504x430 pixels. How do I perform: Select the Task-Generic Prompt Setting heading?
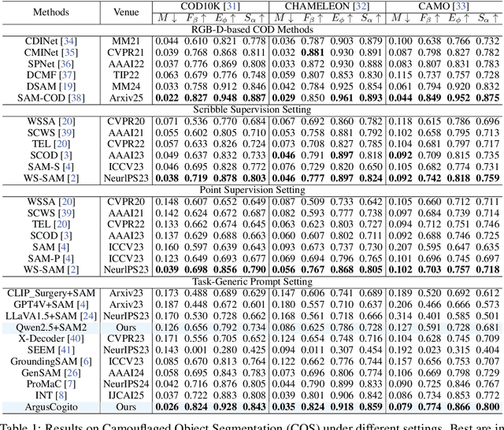[253, 281]
